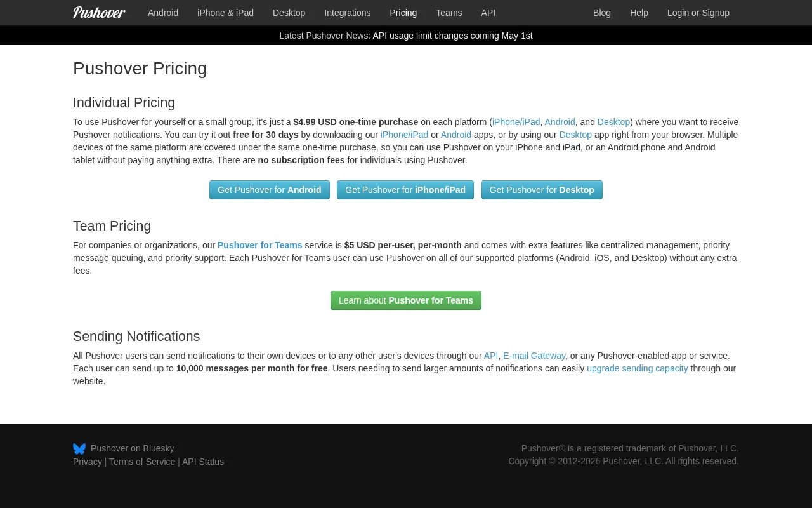The image size is (812, 508).
Task: Select the Pricing nav item
Action: pyautogui.click(x=403, y=13)
